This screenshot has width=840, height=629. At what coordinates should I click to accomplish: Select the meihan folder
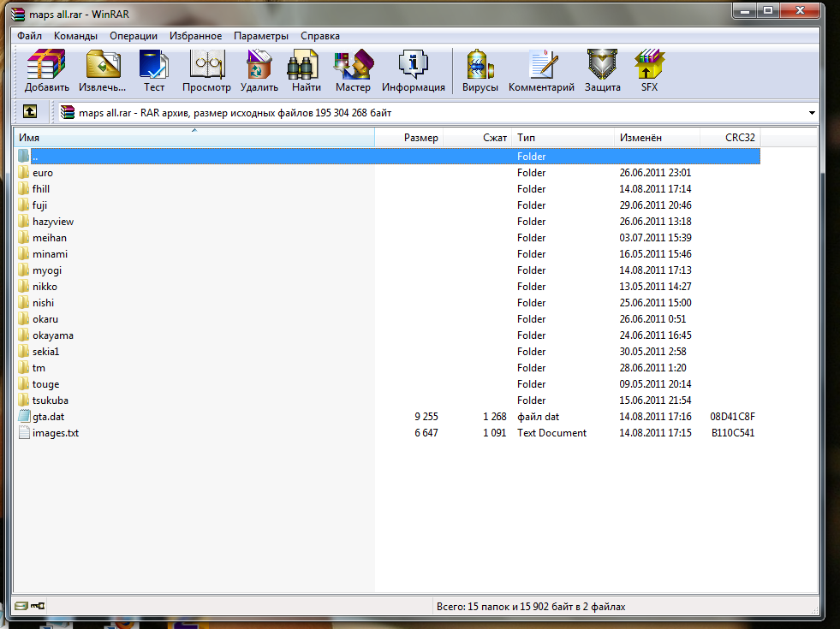coord(50,238)
